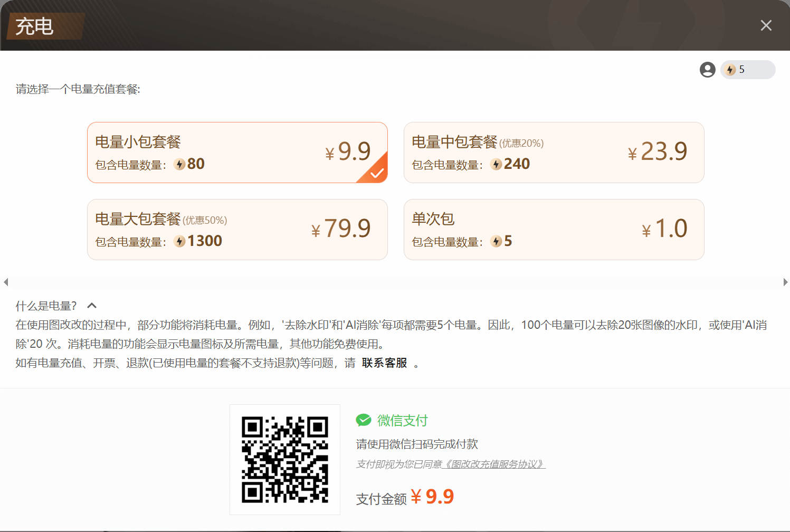Screen dimensions: 790x532
Task: Collapse the 什么是电量 explanation section
Action: 91,305
